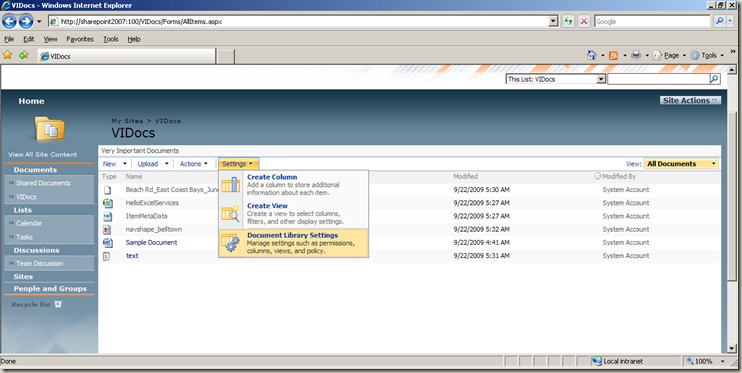Click the Favorites Center star icon
Viewport: 742px width, 373px height.
click(x=8, y=55)
